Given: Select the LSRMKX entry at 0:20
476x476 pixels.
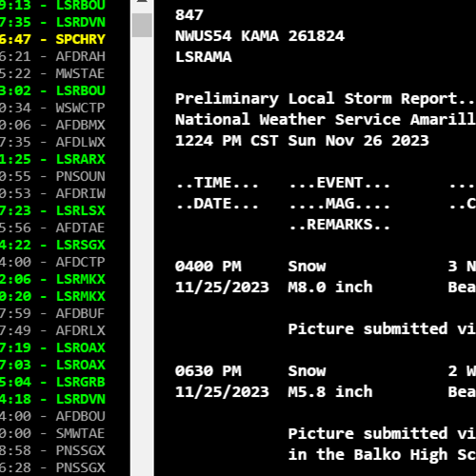Looking at the screenshot, I should click(x=52, y=296).
